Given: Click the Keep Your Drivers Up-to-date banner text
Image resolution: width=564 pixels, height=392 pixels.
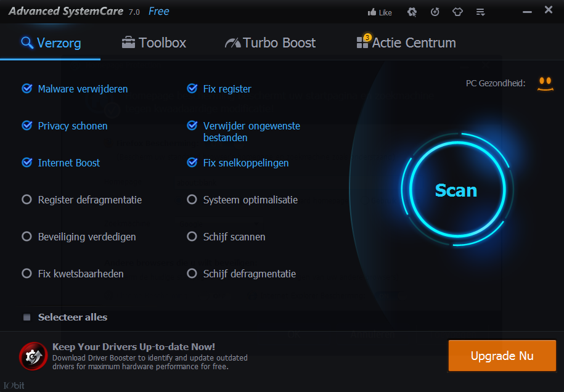Looking at the screenshot, I should click(x=134, y=347).
